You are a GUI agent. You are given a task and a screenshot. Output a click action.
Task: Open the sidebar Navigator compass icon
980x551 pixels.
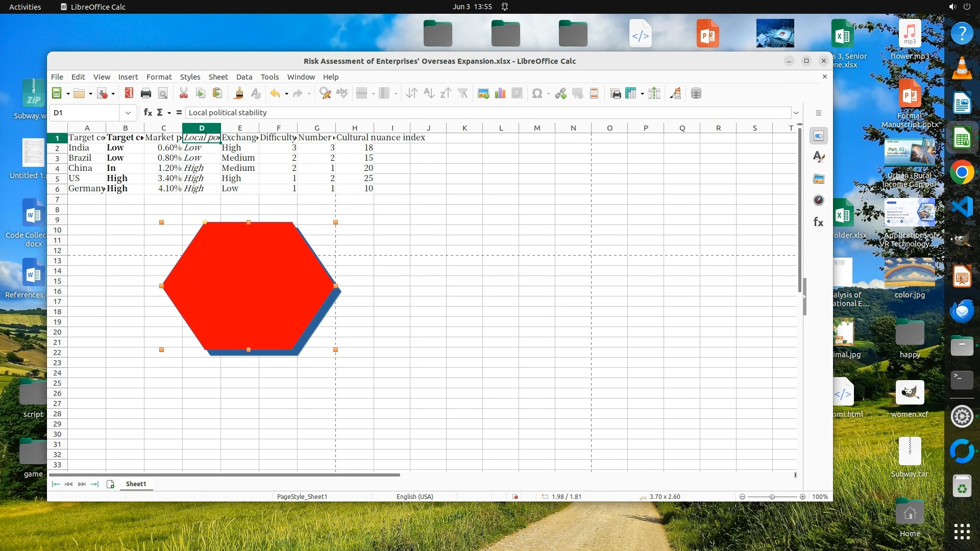click(819, 200)
